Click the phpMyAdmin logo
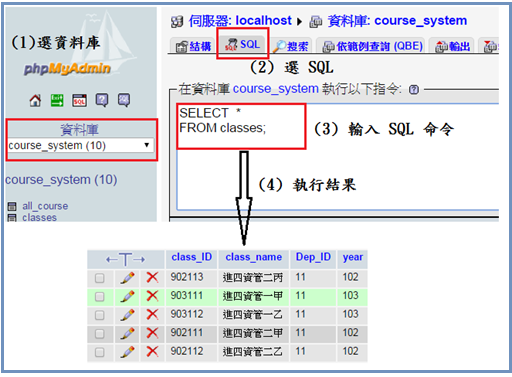 pos(67,69)
